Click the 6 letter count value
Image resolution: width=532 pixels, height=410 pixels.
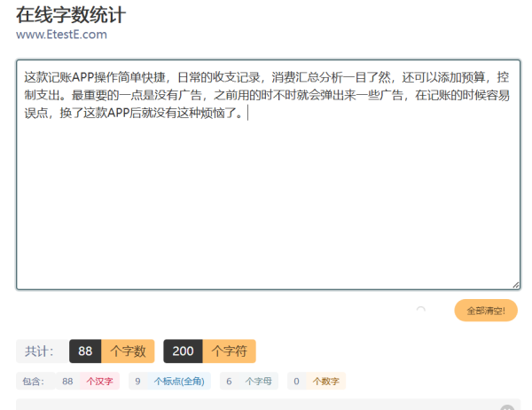coord(229,381)
